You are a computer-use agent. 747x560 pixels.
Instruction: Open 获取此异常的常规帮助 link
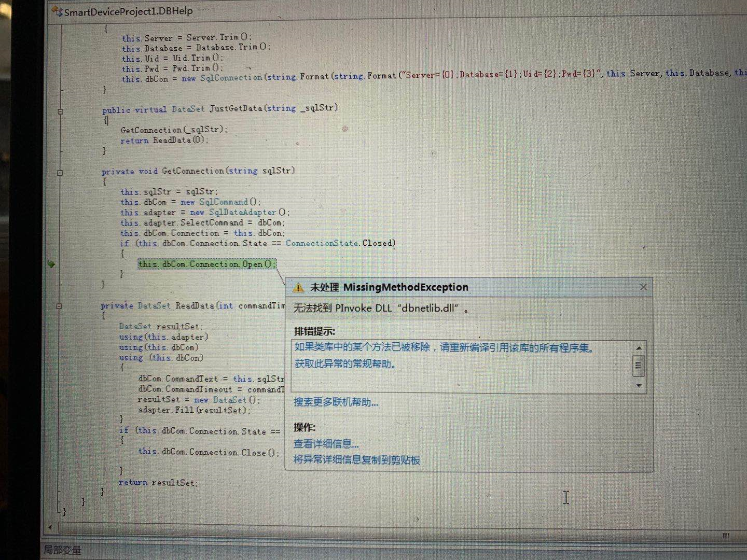(x=345, y=363)
